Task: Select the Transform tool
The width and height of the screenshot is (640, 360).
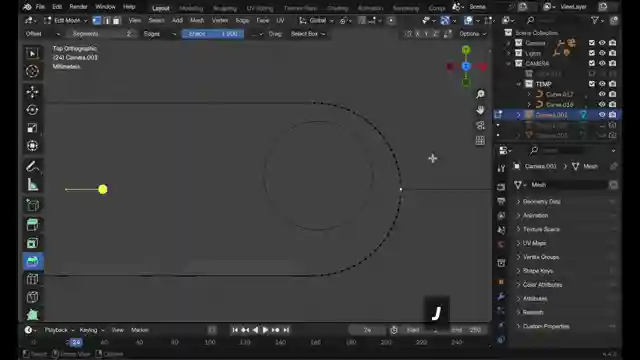Action: [x=32, y=146]
